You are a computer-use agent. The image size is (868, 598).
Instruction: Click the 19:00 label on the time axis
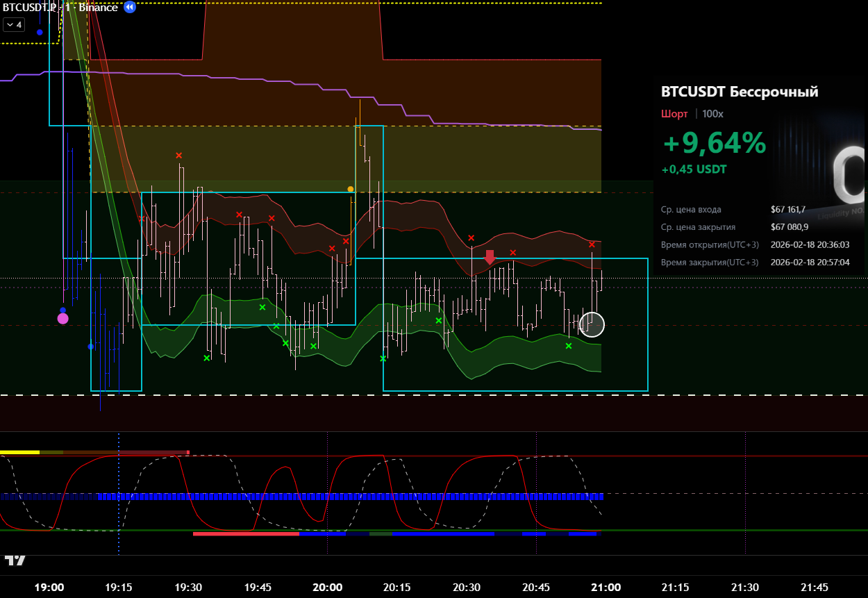[x=49, y=588]
